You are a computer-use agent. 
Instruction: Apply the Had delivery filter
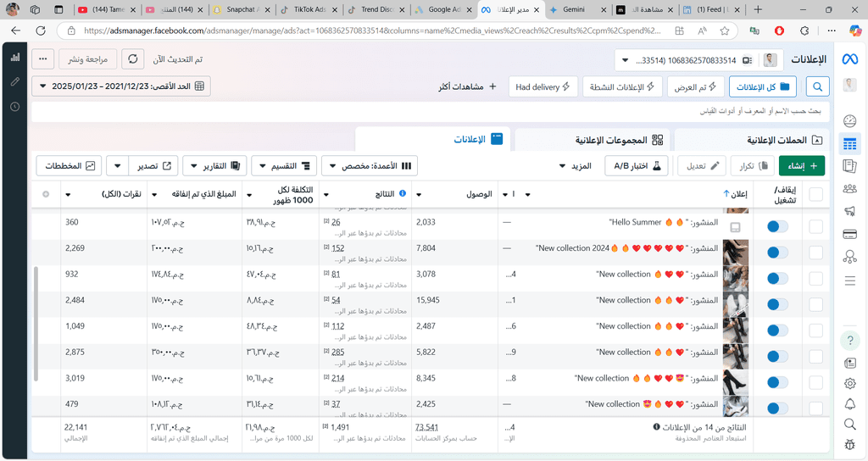point(542,87)
